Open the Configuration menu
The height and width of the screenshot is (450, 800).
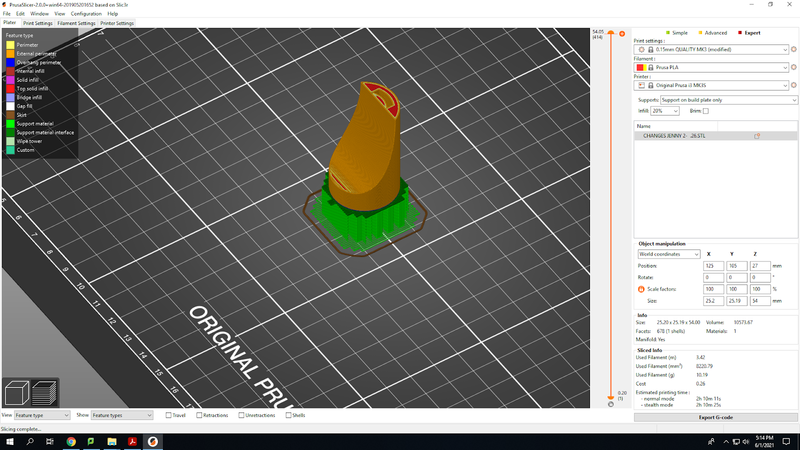(86, 14)
